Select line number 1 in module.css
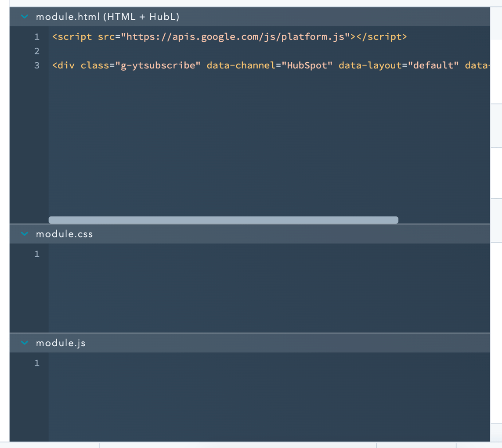The height and width of the screenshot is (448, 502). 37,254
